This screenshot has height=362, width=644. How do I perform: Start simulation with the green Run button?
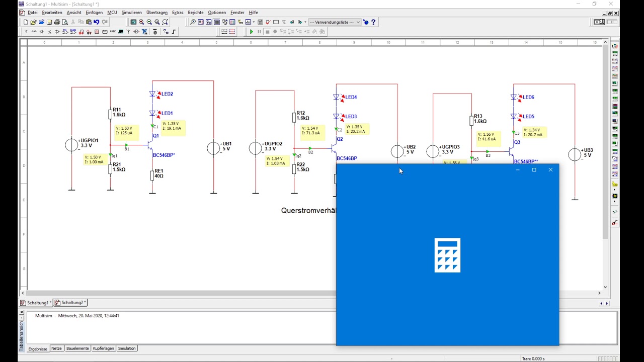coord(251,32)
